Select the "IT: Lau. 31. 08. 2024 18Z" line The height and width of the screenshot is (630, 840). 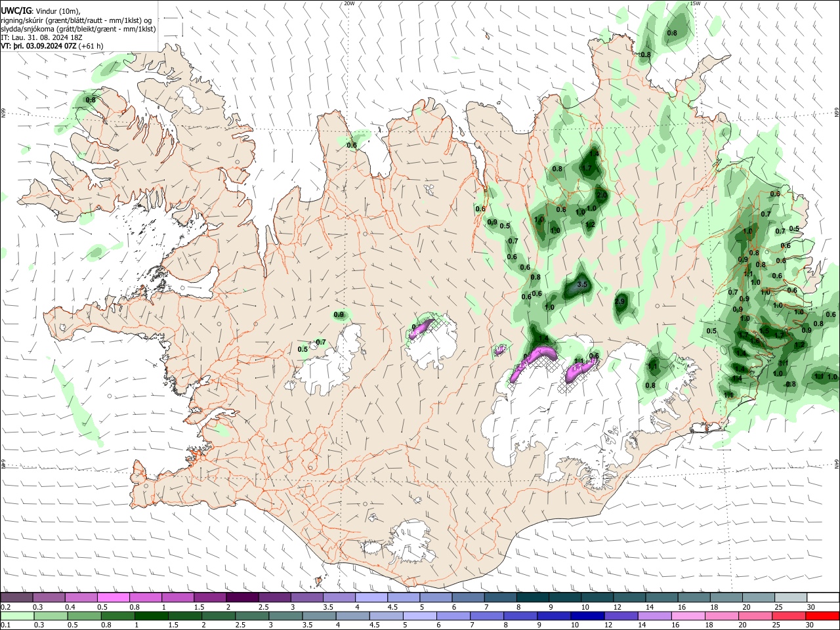(x=42, y=37)
